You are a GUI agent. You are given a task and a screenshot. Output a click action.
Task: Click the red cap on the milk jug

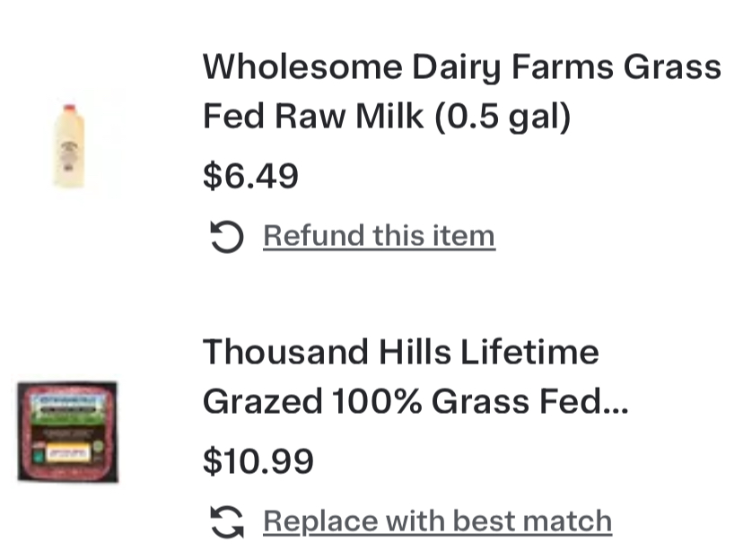(68, 109)
